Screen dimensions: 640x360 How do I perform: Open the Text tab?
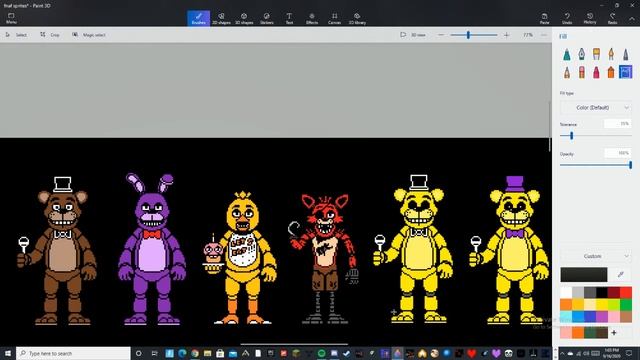click(289, 18)
